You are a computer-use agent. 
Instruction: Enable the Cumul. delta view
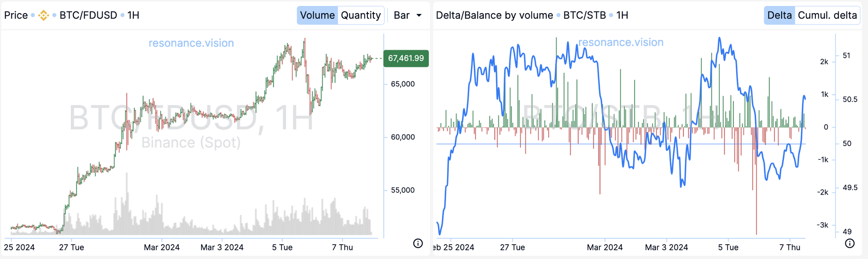pyautogui.click(x=827, y=15)
